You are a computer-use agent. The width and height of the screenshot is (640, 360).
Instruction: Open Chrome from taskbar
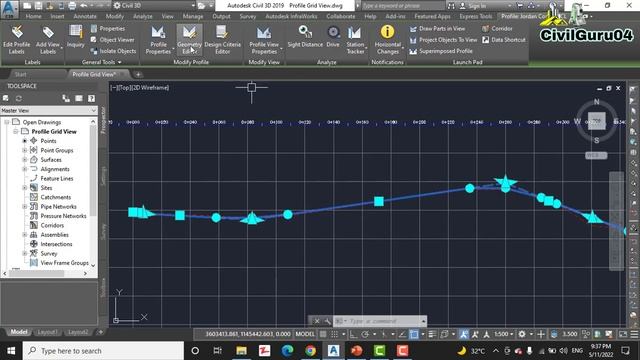311,351
